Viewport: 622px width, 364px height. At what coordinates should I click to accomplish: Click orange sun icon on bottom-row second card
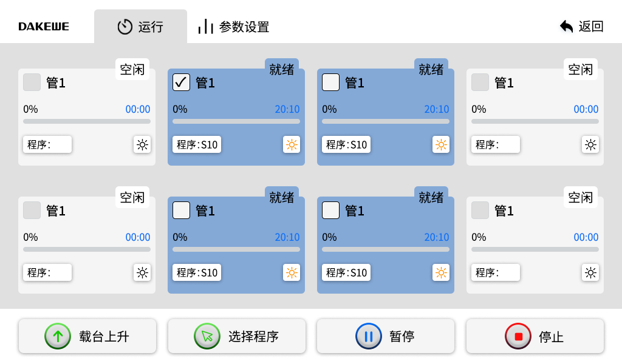tap(292, 272)
